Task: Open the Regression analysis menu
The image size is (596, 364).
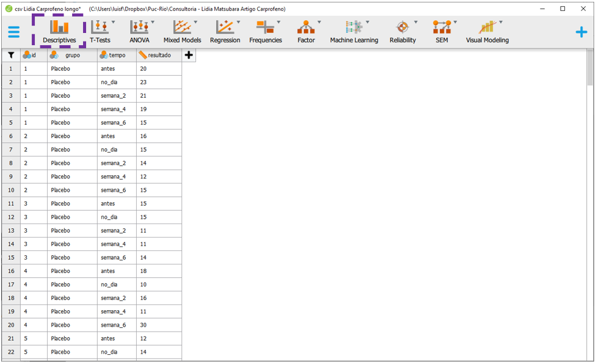Action: 225,32
